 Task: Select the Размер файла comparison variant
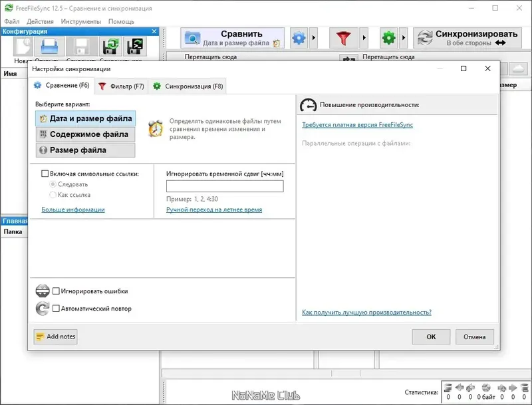pos(86,150)
